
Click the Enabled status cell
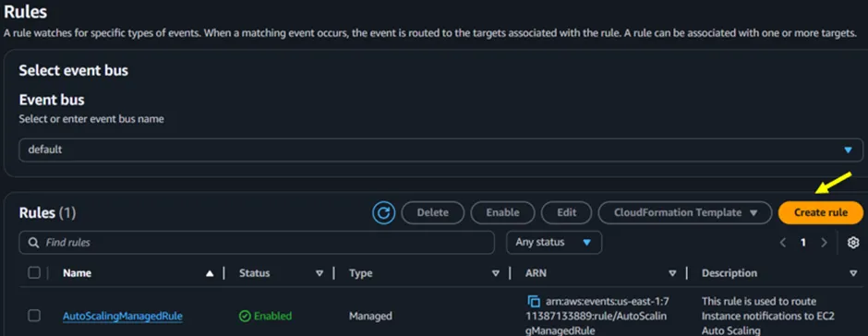tap(265, 316)
